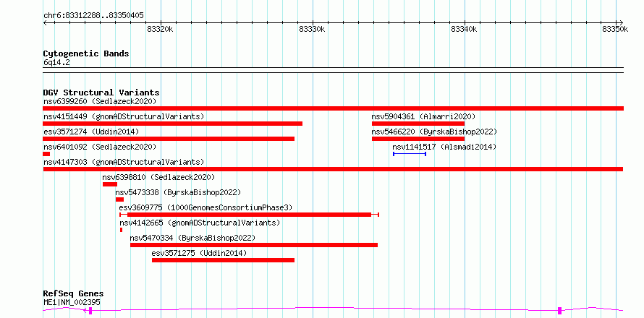Click the red bar below the nsv4151449 label
The height and width of the screenshot is (318, 644).
click(172, 124)
